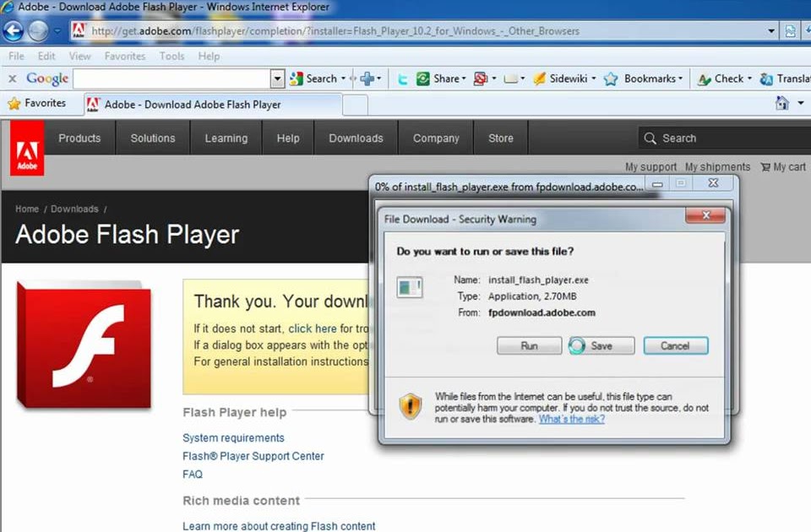The image size is (811, 532).
Task: Click the Downloads breadcrumb link
Action: tap(74, 209)
